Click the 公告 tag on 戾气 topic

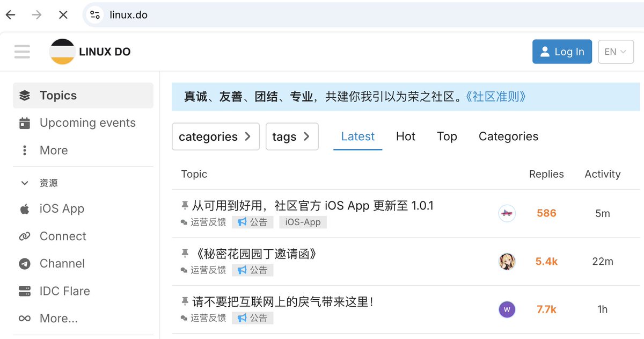(253, 318)
